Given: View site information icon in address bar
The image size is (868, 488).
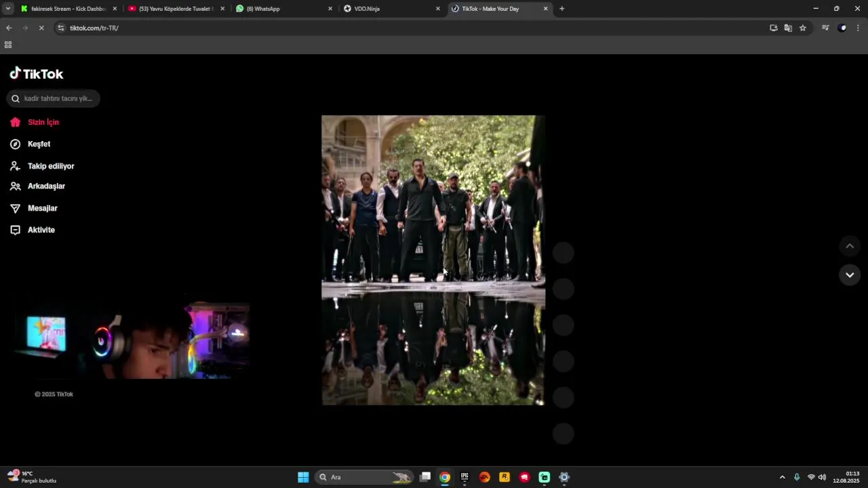Looking at the screenshot, I should tap(61, 28).
